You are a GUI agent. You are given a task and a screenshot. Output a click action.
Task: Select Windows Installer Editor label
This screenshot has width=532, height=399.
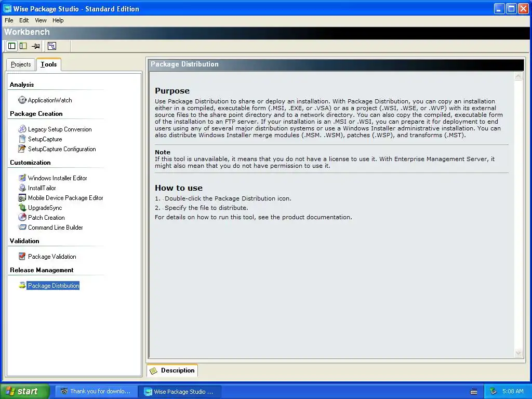pyautogui.click(x=57, y=178)
